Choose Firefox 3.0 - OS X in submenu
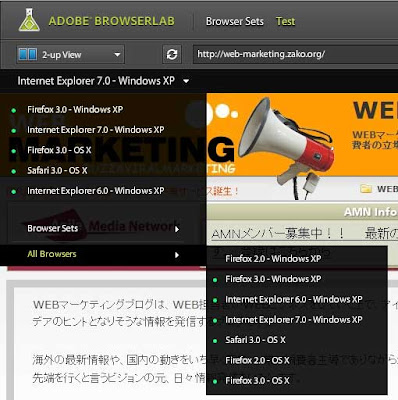Screen dimensions: 398x400 pyautogui.click(x=297, y=381)
